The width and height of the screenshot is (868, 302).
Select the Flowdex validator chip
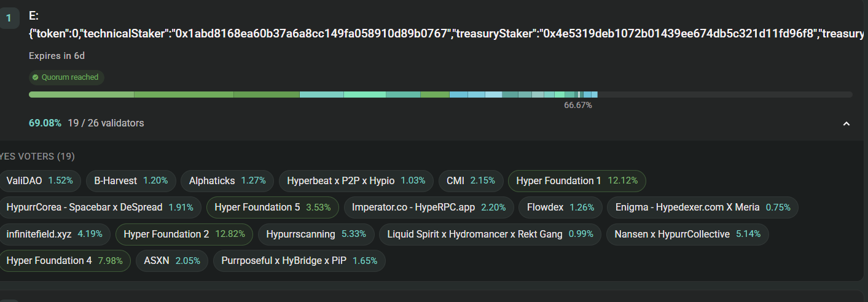coord(560,207)
